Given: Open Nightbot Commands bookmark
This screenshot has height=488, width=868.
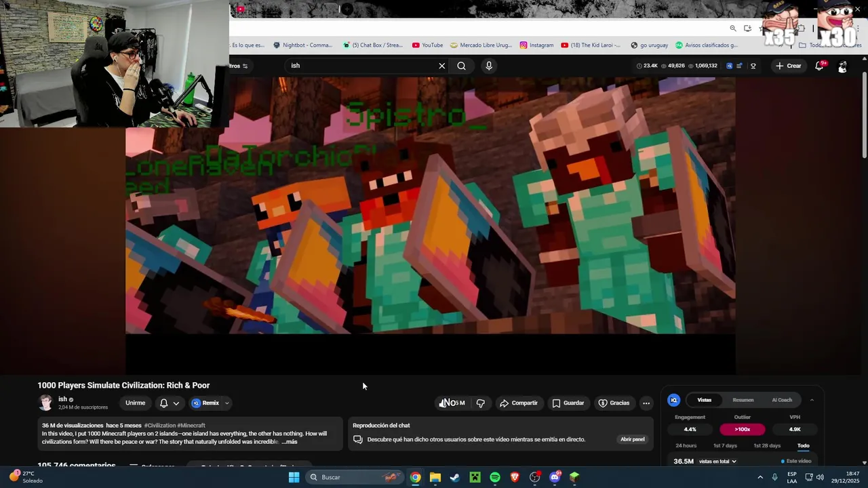Looking at the screenshot, I should tap(302, 45).
